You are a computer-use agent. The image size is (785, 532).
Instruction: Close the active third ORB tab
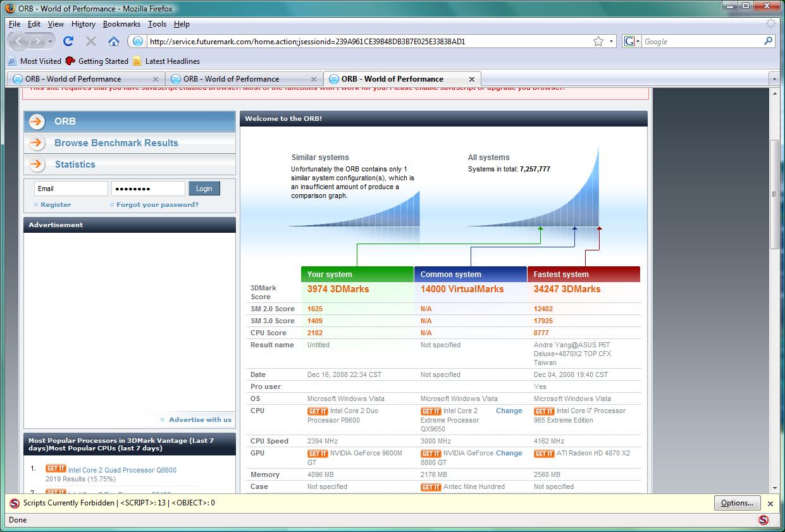pos(472,79)
